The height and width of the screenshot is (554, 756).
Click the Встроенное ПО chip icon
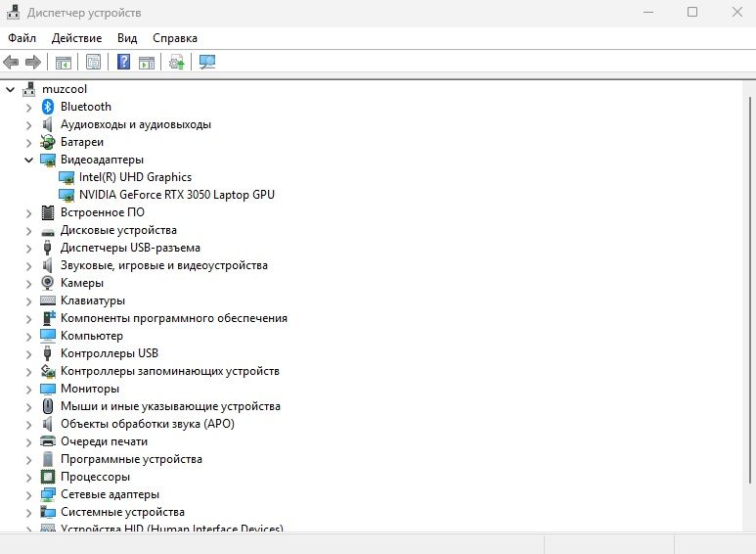[x=48, y=212]
